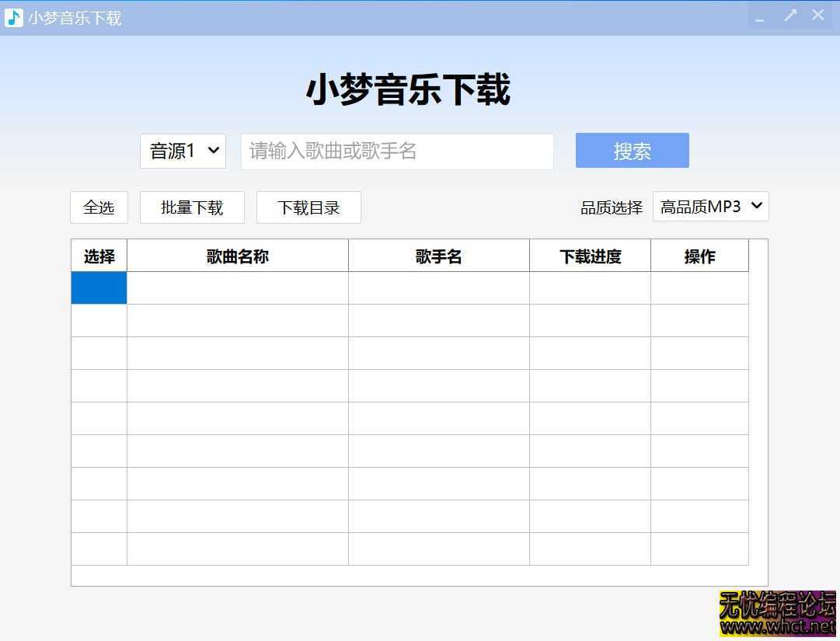Open the 音源1 source dropdown

183,151
